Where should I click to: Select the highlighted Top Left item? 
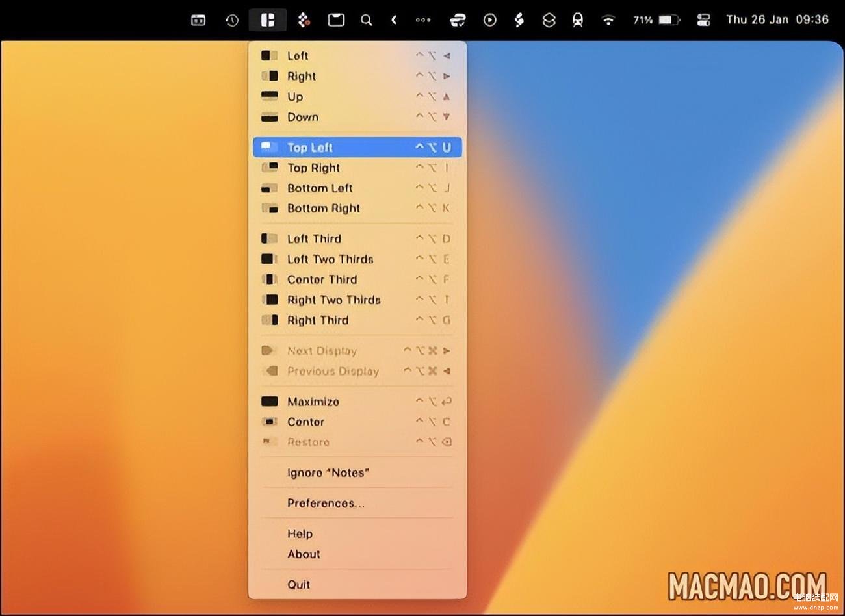[357, 148]
